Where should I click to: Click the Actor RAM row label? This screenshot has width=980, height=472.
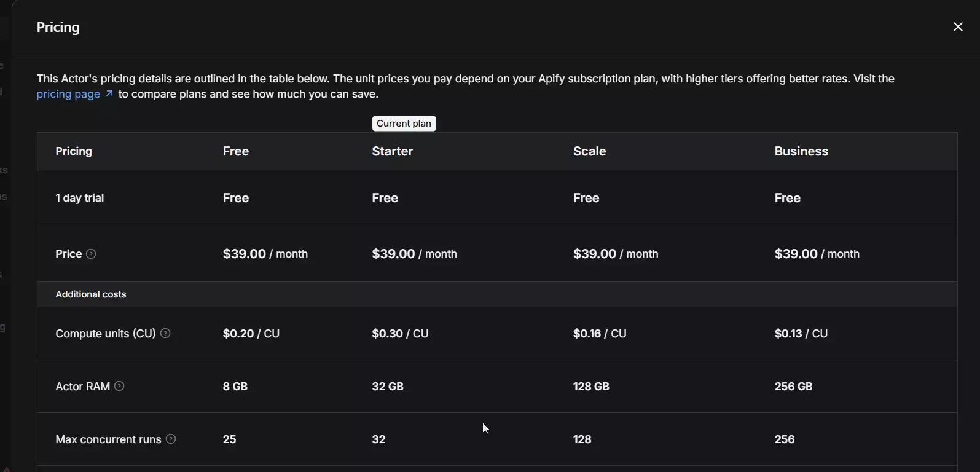coord(83,387)
